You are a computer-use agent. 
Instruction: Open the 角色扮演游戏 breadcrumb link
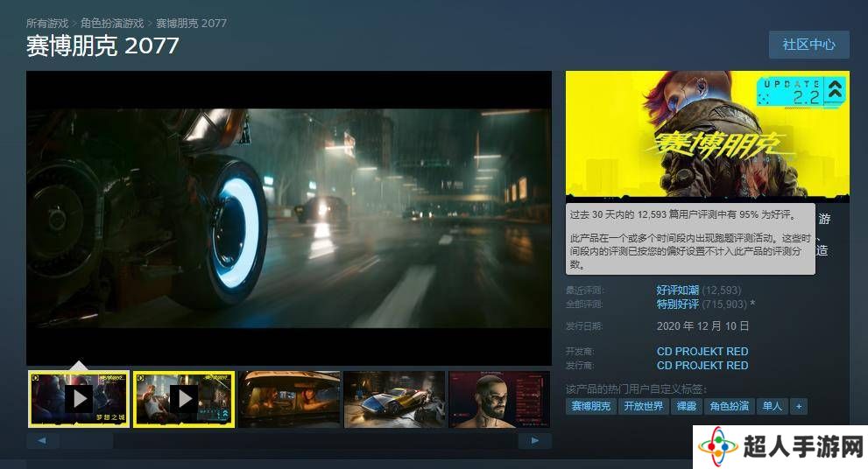[x=112, y=24]
